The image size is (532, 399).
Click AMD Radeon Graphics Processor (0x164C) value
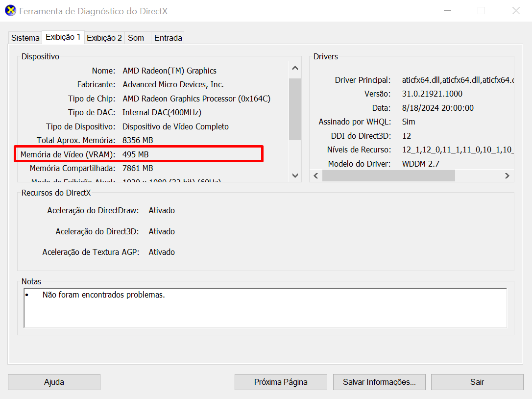click(x=196, y=99)
